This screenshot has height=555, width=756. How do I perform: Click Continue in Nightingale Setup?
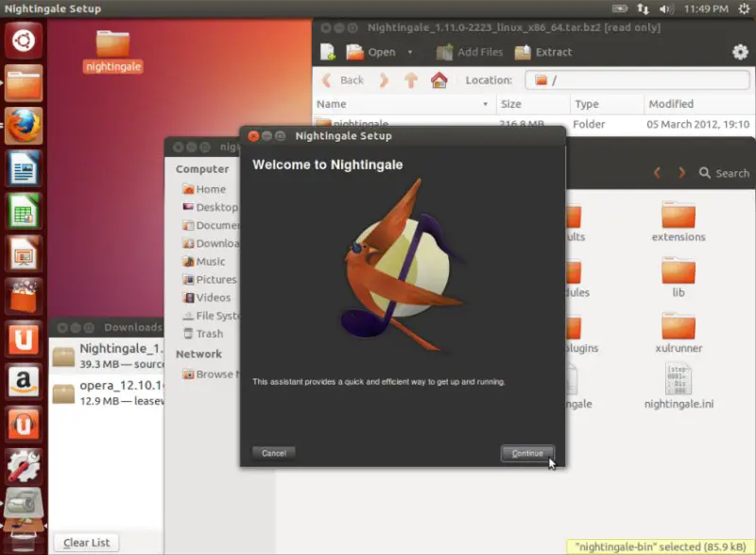[x=527, y=453]
